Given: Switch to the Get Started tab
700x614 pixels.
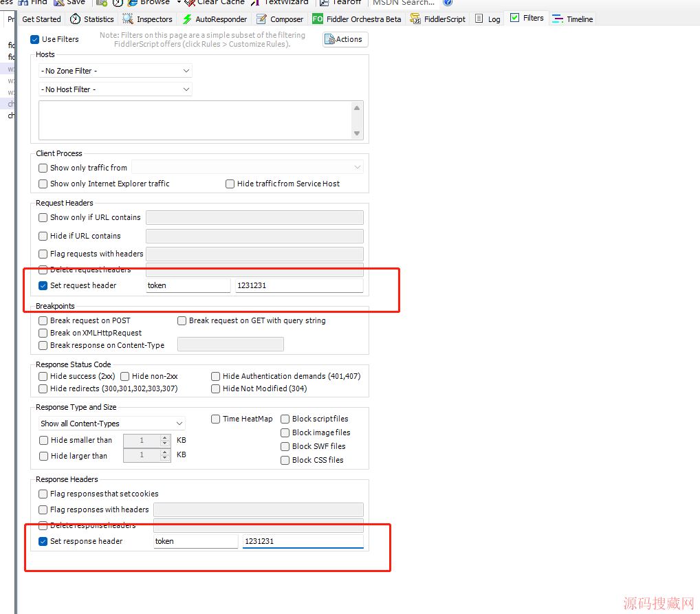Looking at the screenshot, I should coord(41,19).
